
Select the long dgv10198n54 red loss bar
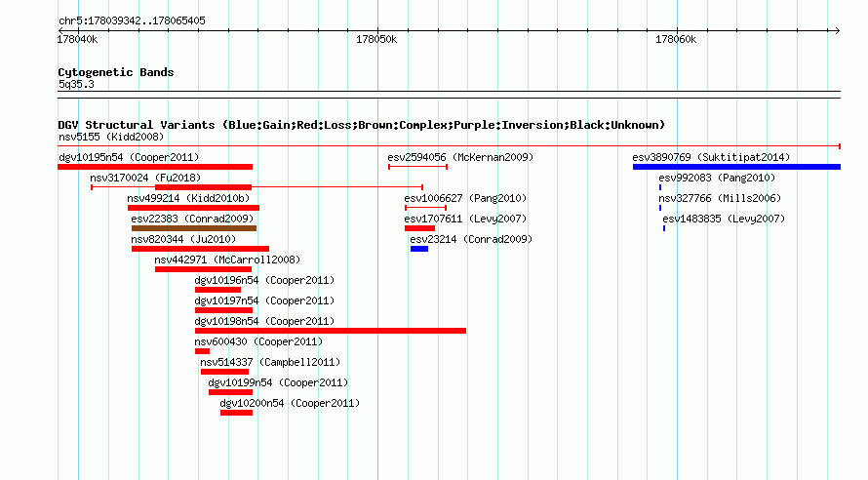coord(331,331)
